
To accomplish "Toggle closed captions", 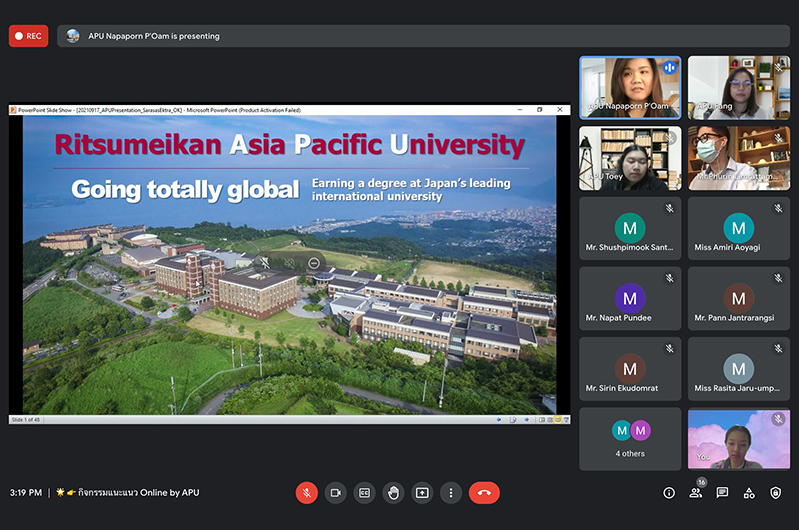I will [x=364, y=493].
